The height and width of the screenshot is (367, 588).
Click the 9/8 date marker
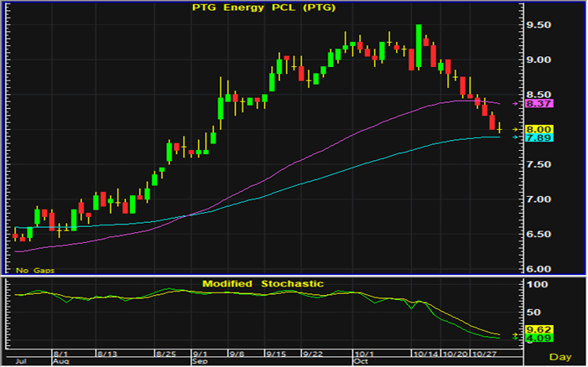[x=237, y=354]
